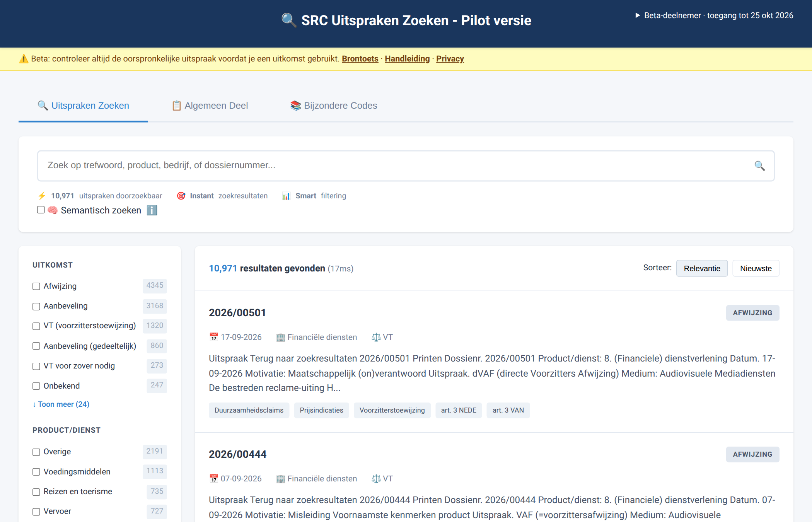This screenshot has width=812, height=522.
Task: Click the bar chart icon beside Smart filtering
Action: [286, 196]
